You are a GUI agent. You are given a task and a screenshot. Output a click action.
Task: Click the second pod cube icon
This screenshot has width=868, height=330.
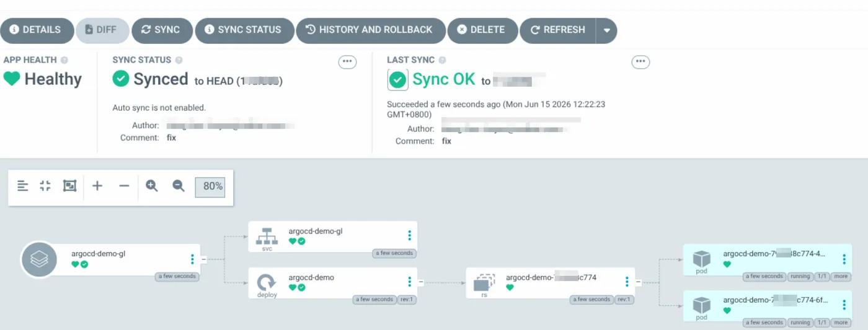701,305
